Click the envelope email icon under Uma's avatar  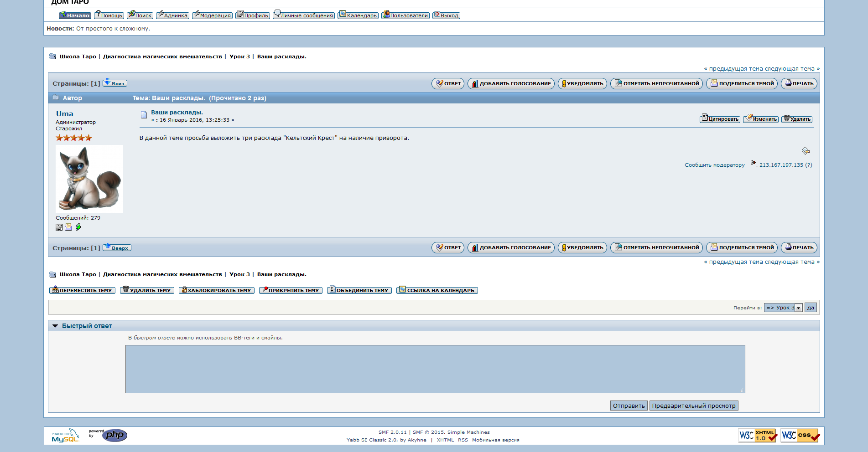coord(68,227)
